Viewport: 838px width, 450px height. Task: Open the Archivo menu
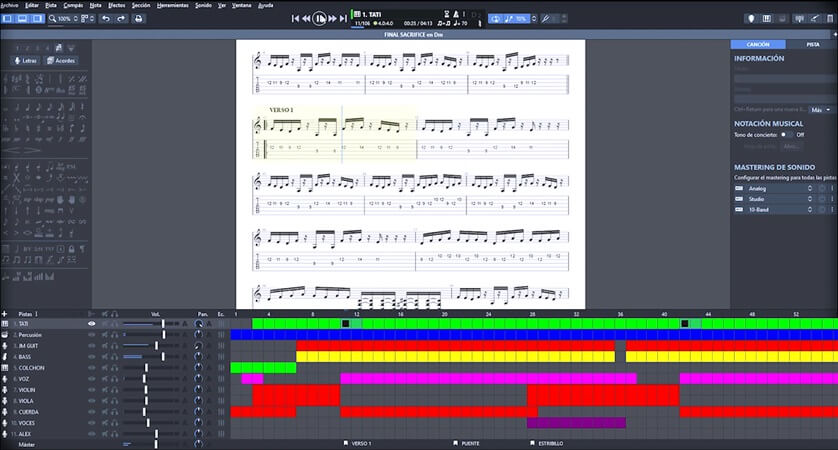point(9,5)
